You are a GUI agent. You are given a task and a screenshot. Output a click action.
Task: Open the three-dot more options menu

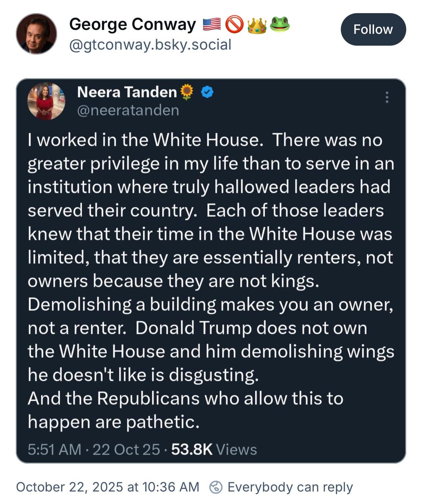point(387,97)
